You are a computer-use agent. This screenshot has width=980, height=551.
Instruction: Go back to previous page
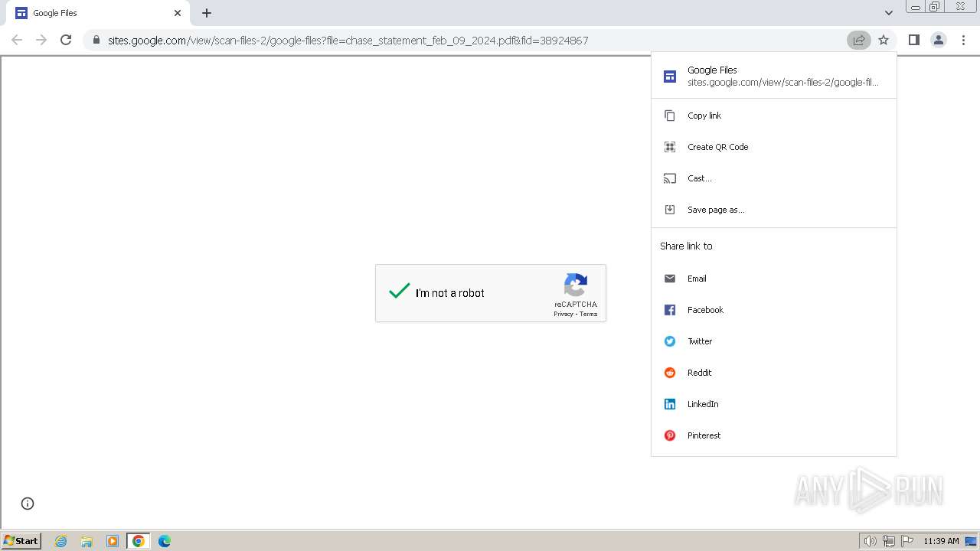[17, 40]
